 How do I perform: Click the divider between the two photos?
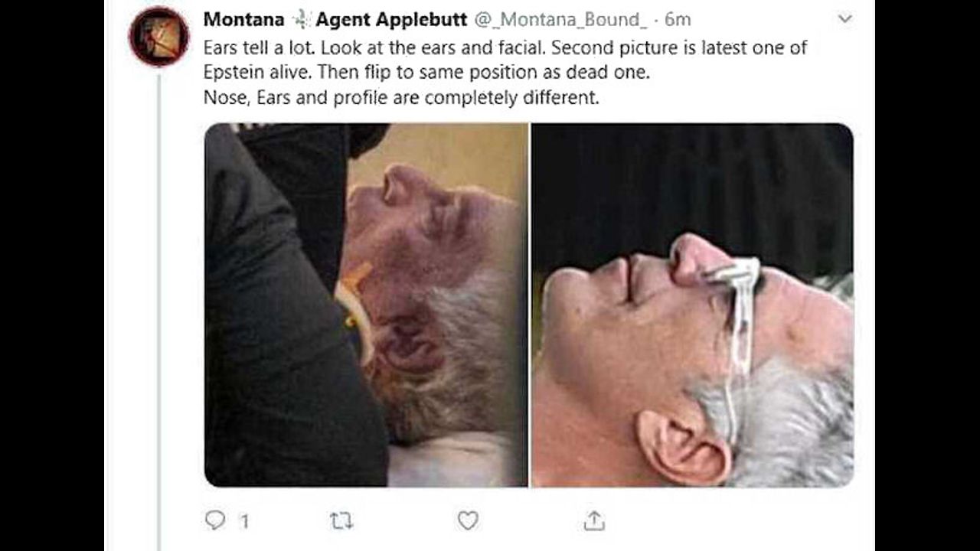point(530,305)
